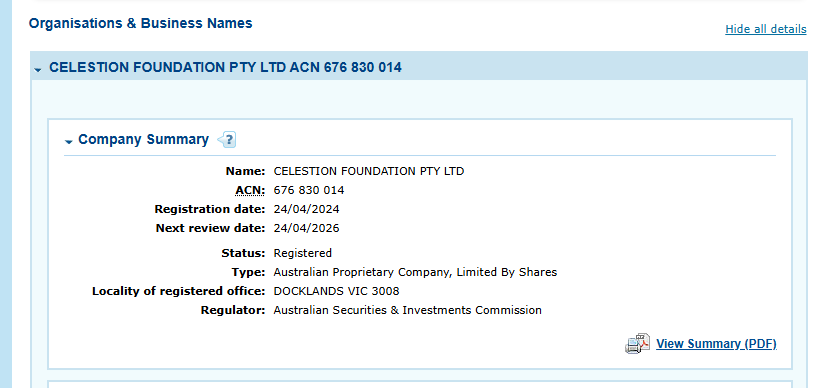Image resolution: width=814 pixels, height=388 pixels.
Task: Collapse the CELESTION FOUNDATION PTY LTD header arrow
Action: (38, 69)
